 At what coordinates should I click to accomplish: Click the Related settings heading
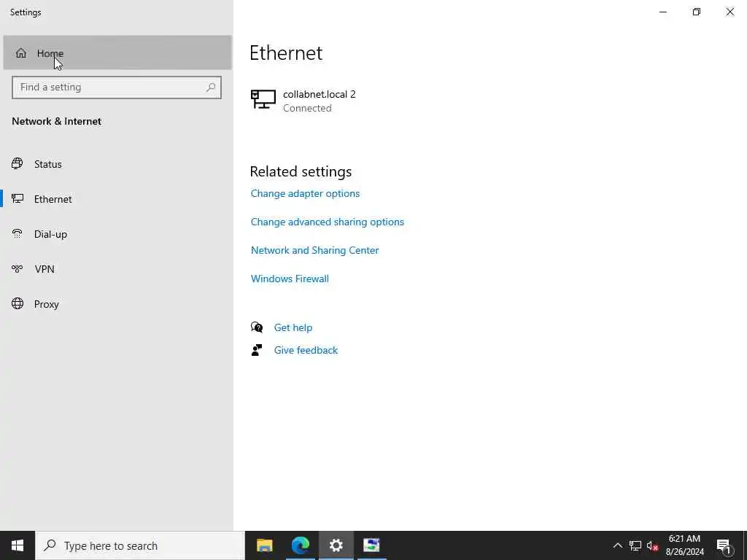click(301, 171)
